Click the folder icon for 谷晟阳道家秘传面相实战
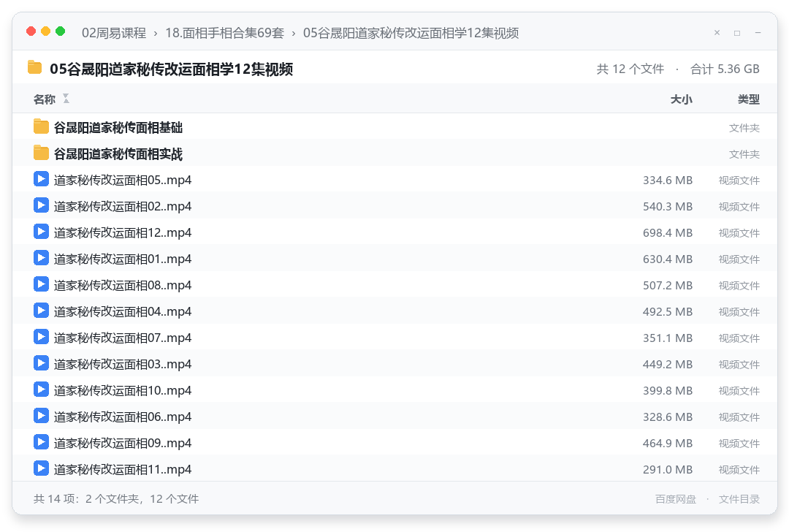Viewport: 789px width, 532px height. tap(41, 153)
